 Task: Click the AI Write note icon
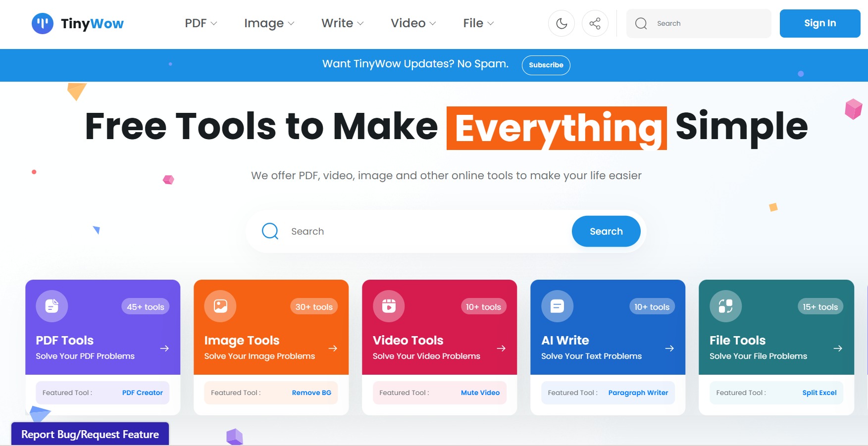coord(557,306)
